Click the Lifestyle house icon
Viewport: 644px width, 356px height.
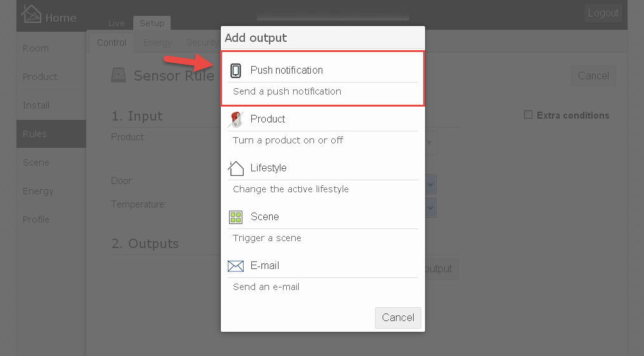pyautogui.click(x=236, y=168)
